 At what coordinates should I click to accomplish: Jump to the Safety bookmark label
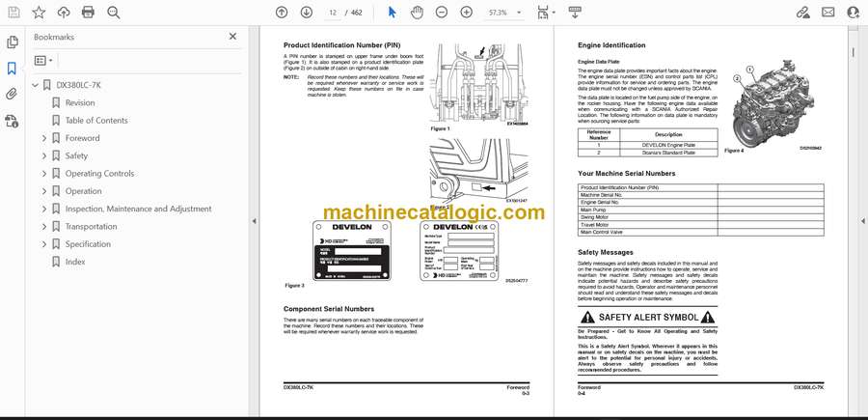[76, 155]
